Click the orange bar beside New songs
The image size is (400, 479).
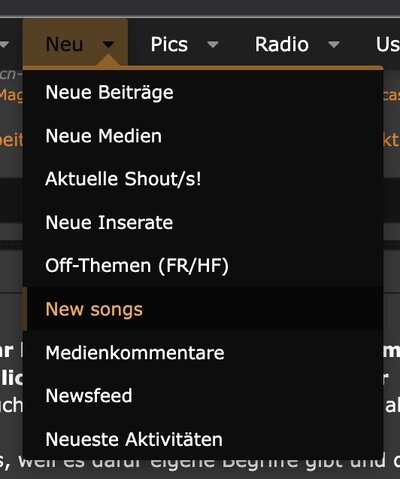[x=25, y=309]
